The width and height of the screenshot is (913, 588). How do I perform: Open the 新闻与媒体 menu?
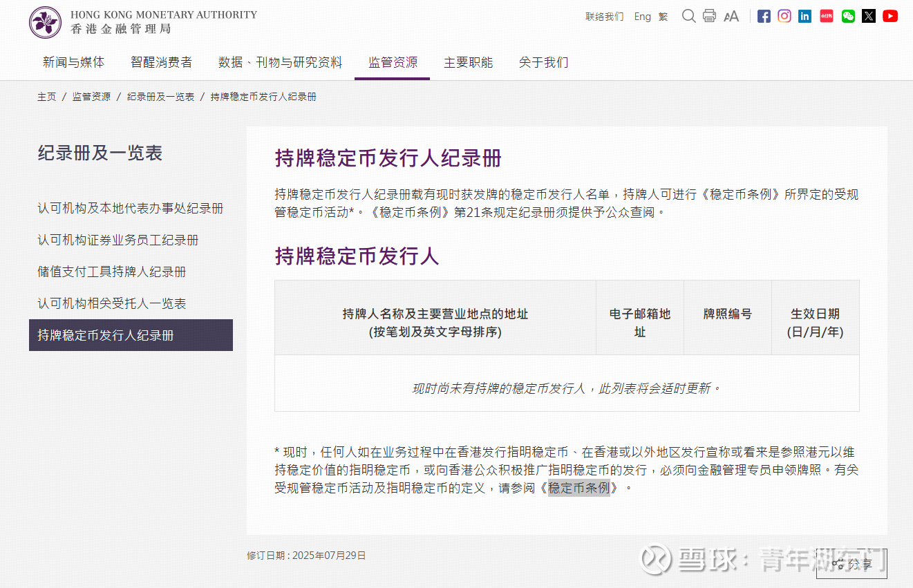click(x=73, y=62)
